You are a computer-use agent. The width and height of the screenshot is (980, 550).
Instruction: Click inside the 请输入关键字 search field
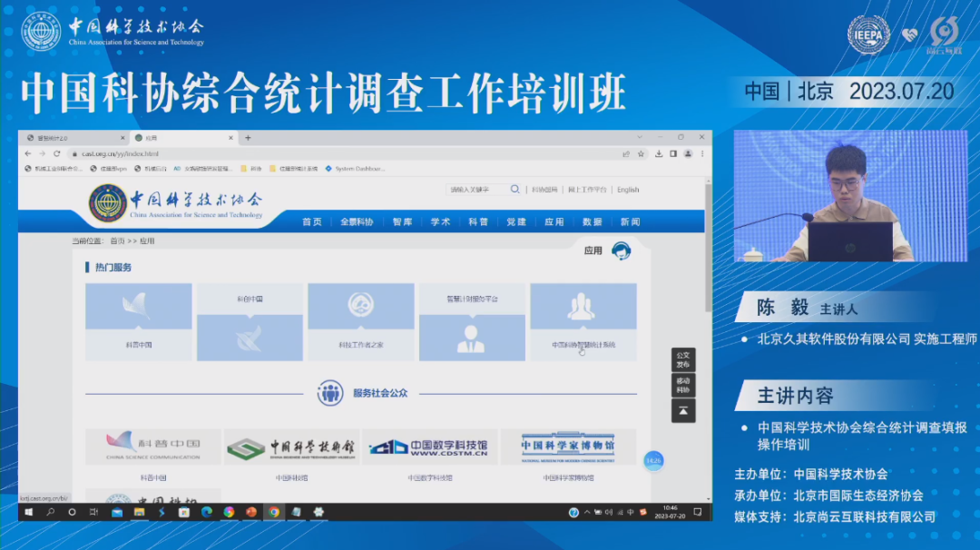[472, 189]
